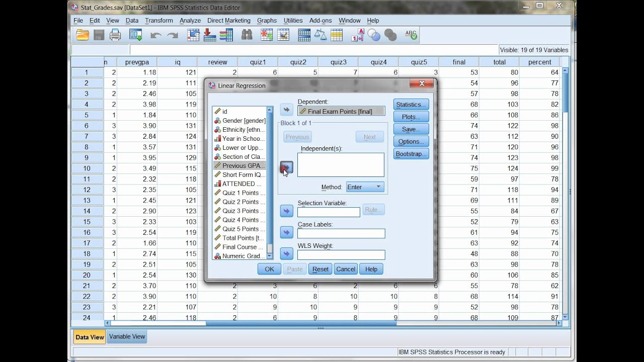Open data document via folder icon
This screenshot has height=362, width=644.
(83, 35)
